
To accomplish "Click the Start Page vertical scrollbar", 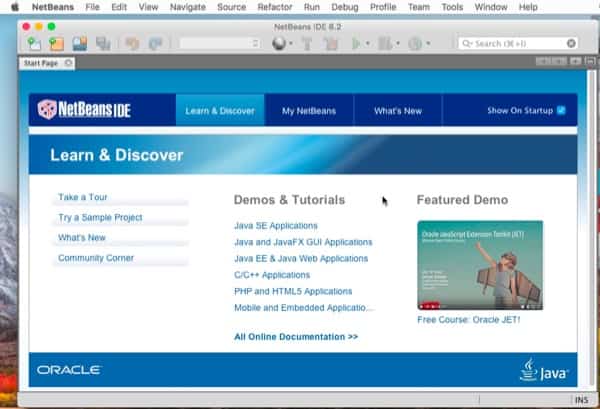I will point(591,228).
